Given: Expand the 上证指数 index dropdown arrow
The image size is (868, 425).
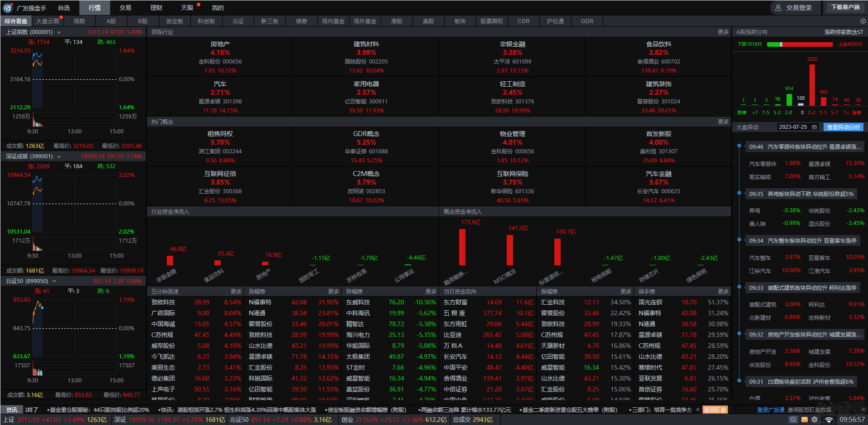Looking at the screenshot, I should 59,33.
